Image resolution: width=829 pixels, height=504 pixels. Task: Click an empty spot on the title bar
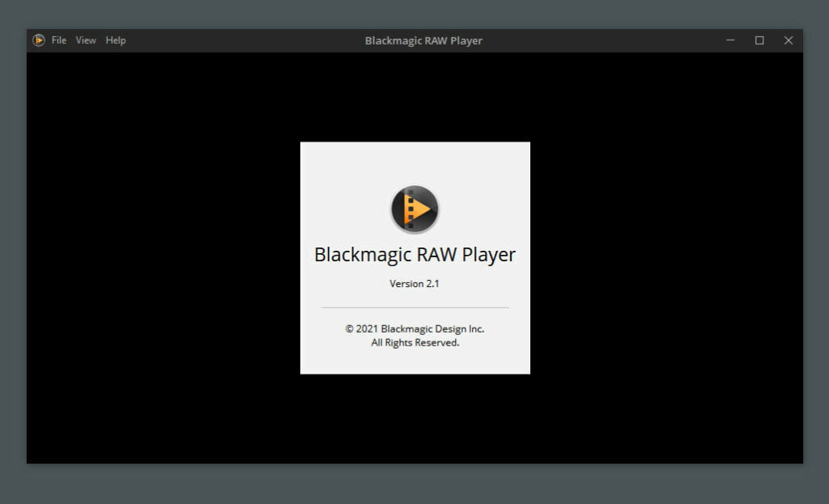pos(243,40)
